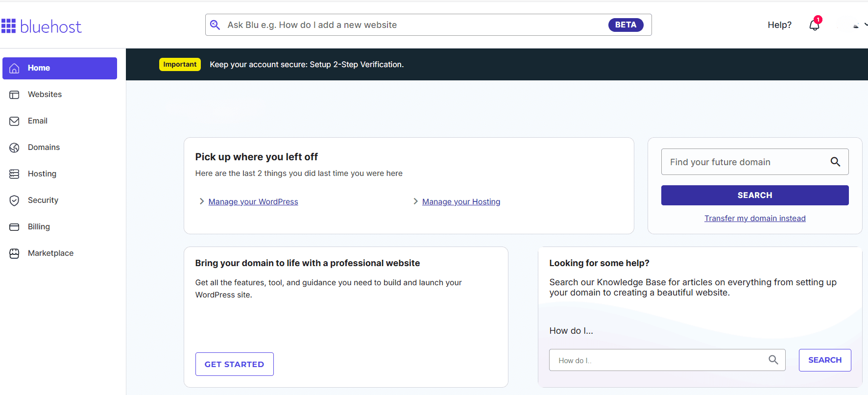The image size is (868, 395).
Task: Follow Transfer my domain instead link
Action: point(755,219)
